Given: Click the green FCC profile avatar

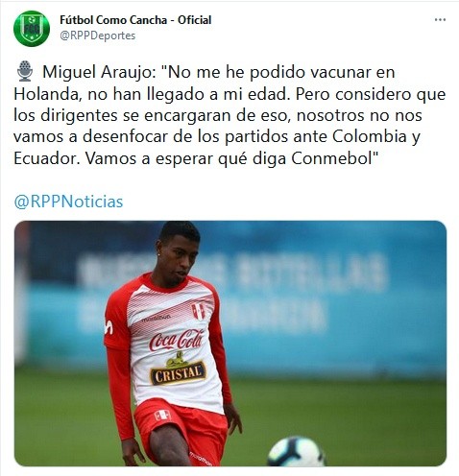Looking at the screenshot, I should point(32,29).
